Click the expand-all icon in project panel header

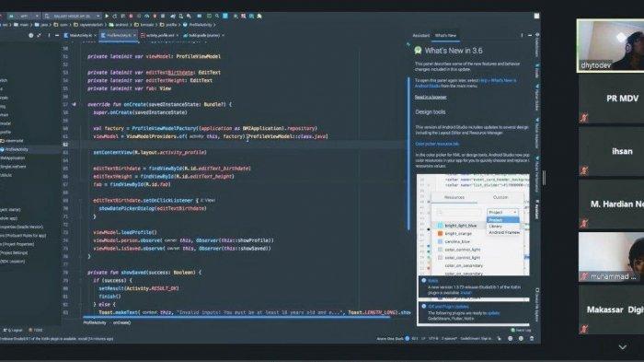pos(39,35)
